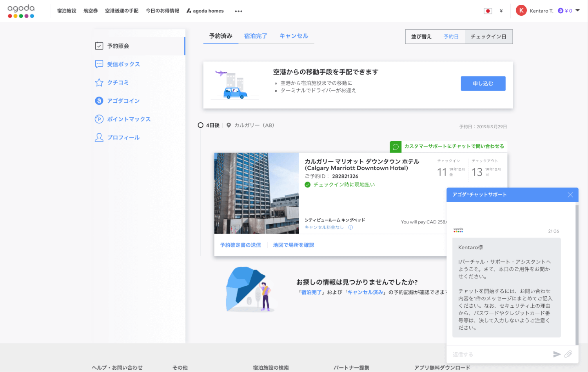This screenshot has width=588, height=372.
Task: Open 今日のお得情報 in the top navigation
Action: pyautogui.click(x=162, y=11)
